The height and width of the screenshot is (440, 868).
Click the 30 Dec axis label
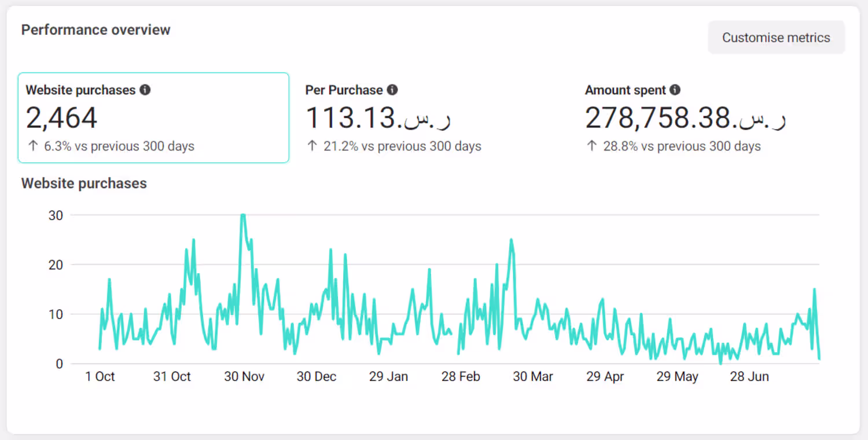pyautogui.click(x=317, y=376)
